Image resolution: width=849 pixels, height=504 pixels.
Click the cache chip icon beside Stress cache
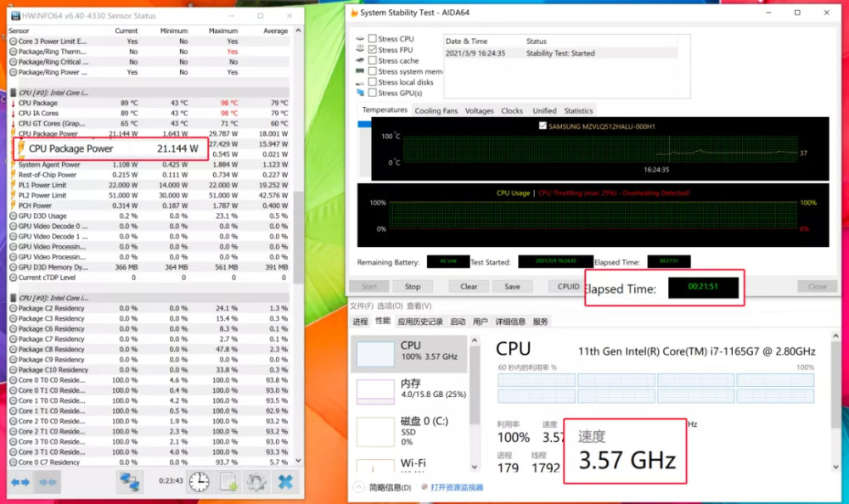pyautogui.click(x=360, y=60)
